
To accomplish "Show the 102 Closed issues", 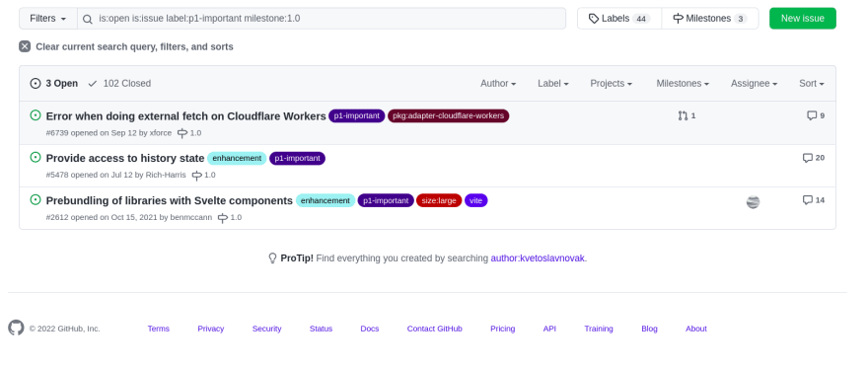I will pos(119,83).
